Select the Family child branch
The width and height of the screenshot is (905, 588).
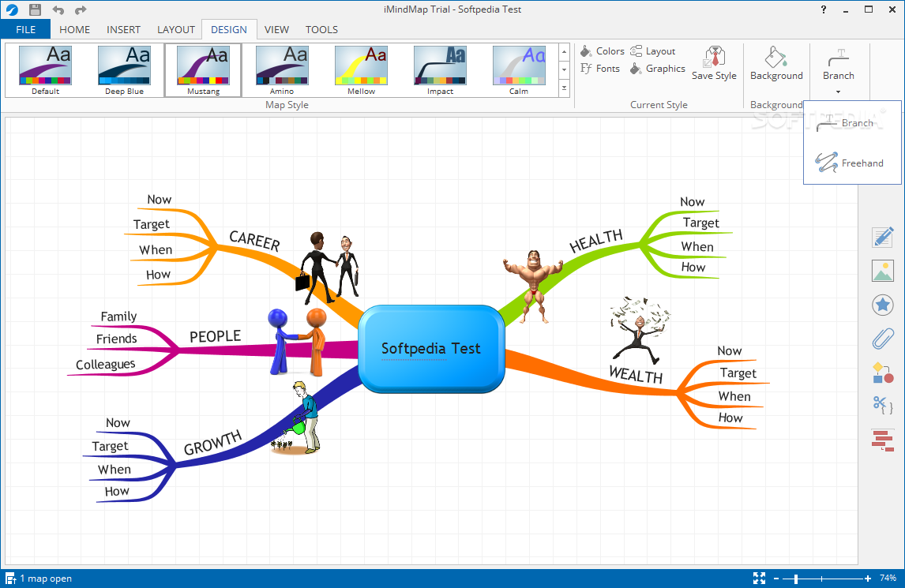(x=118, y=316)
